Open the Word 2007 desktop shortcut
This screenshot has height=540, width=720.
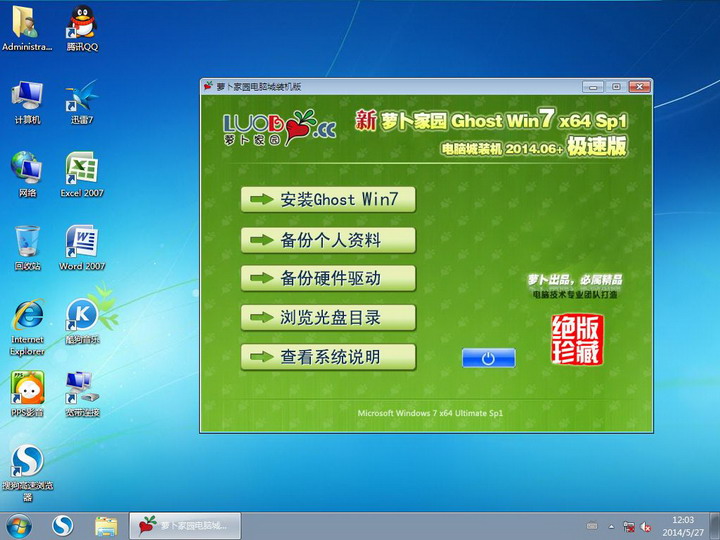click(x=82, y=243)
